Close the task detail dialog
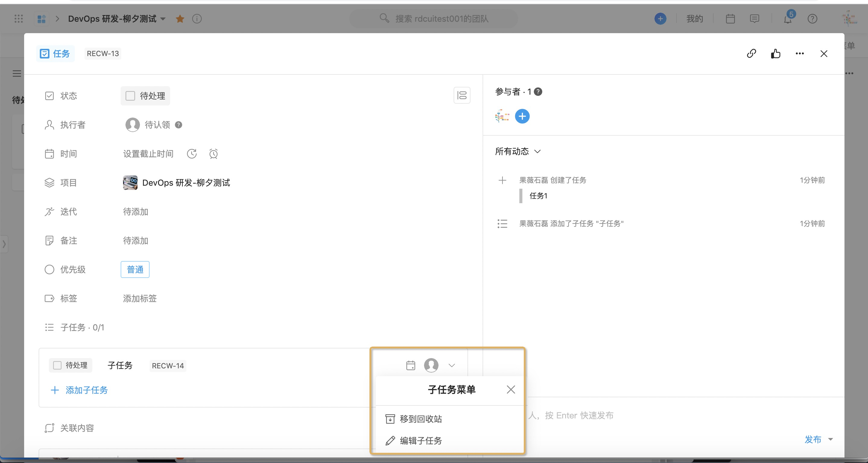Image resolution: width=868 pixels, height=463 pixels. [x=824, y=54]
